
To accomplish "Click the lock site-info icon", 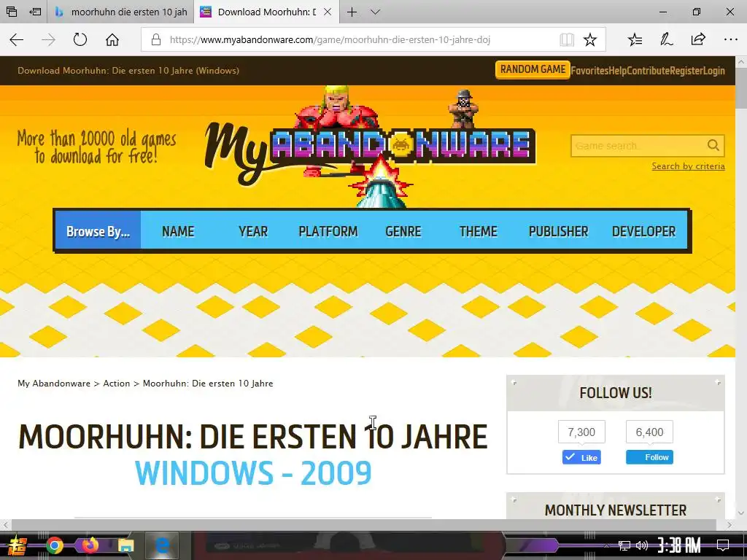I will (156, 39).
